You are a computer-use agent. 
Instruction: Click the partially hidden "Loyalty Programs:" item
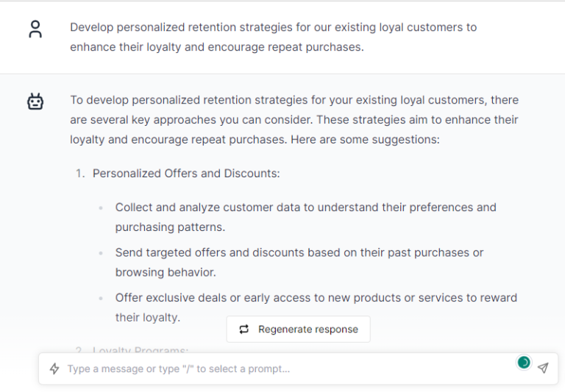pyautogui.click(x=141, y=350)
